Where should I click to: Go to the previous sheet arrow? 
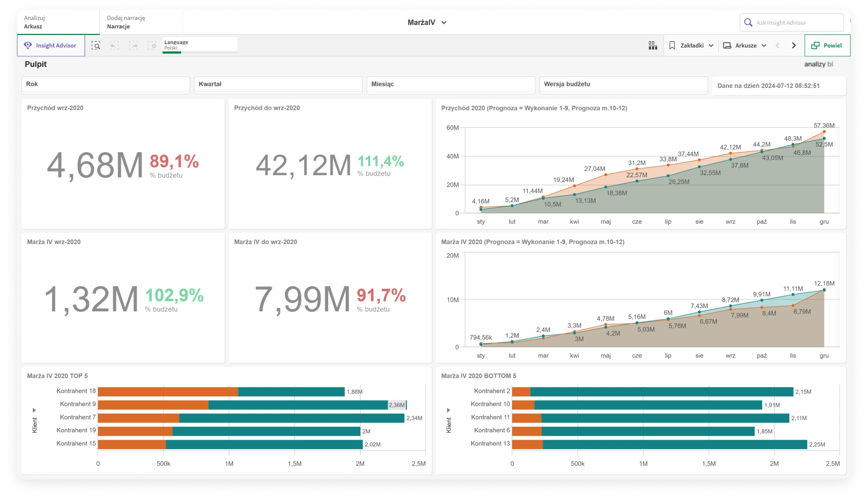(x=777, y=45)
